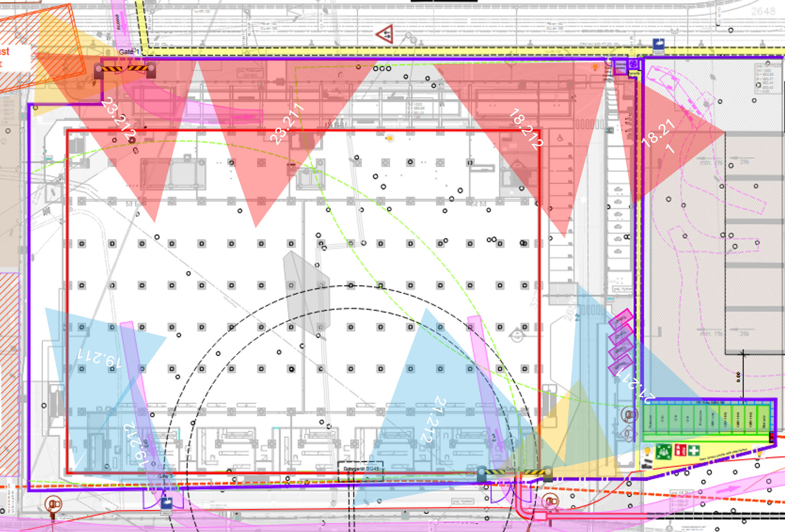Screen dimensions: 785x532
Task: Select the blue camera zone label 21.212
Action: pos(433,420)
